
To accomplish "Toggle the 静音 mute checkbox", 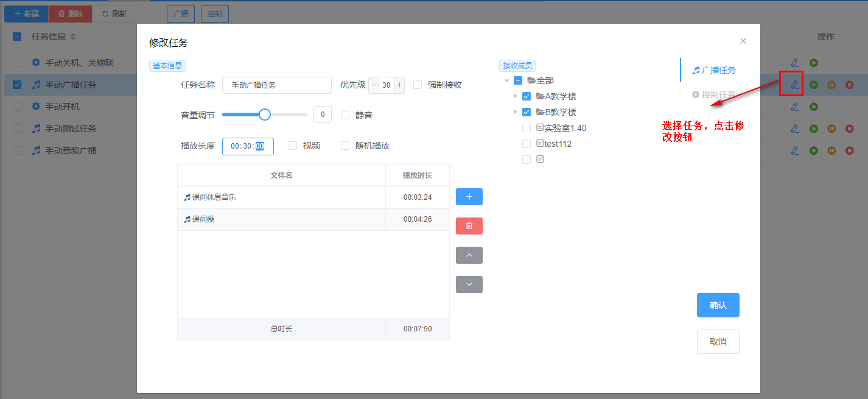I will point(345,115).
